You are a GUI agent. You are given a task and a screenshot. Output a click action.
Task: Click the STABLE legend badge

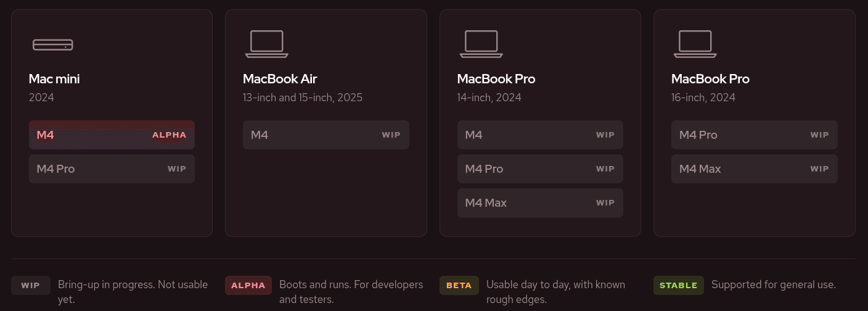coord(679,286)
